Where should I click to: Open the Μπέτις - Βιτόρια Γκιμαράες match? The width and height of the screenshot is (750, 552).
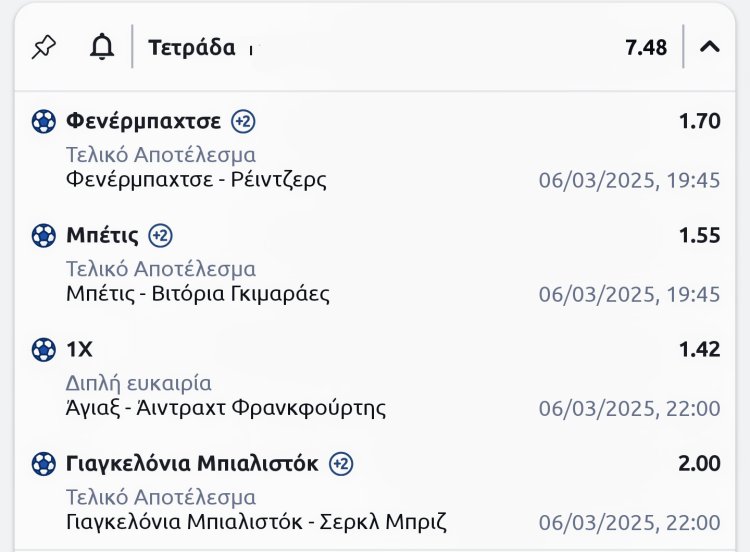(x=197, y=294)
